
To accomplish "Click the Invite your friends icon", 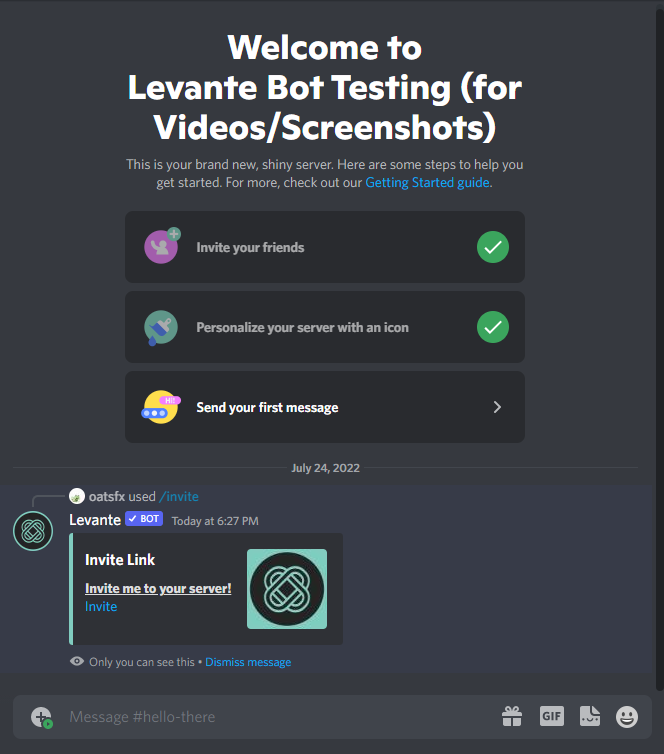I will 162,246.
